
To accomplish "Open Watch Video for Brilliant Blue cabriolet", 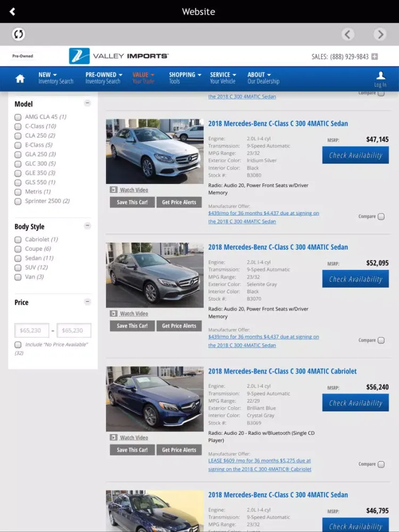I will (129, 438).
